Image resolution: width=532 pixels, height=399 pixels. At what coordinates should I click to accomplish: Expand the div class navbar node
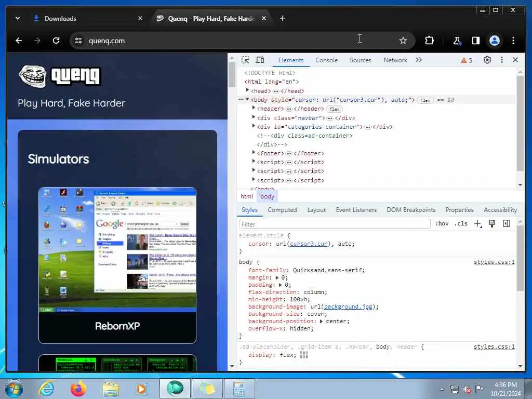pyautogui.click(x=254, y=117)
